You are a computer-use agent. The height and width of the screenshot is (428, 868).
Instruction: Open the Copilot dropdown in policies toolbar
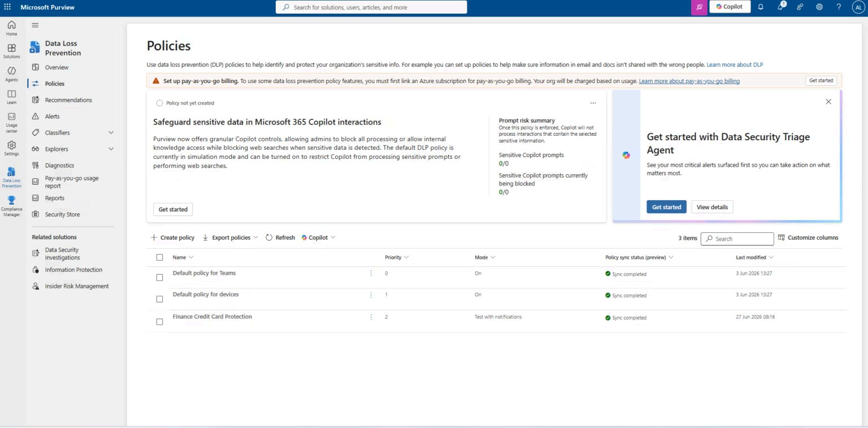[319, 237]
